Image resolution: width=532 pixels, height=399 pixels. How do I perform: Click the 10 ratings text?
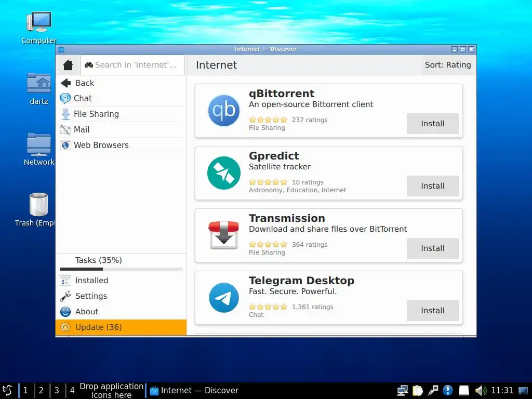[308, 182]
